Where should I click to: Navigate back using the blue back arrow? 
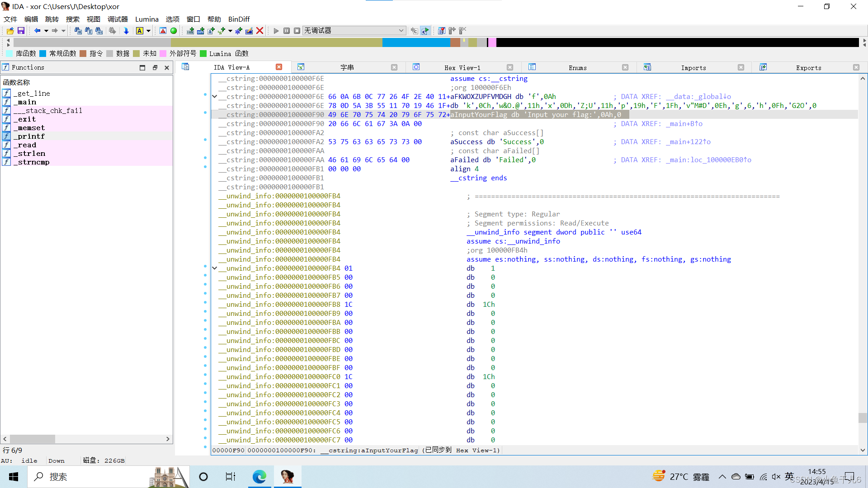click(x=38, y=31)
